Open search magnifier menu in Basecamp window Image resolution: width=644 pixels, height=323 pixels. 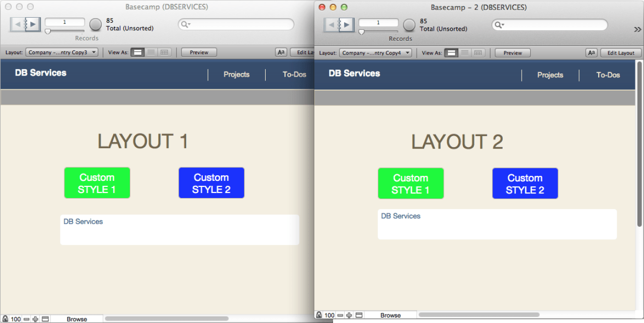point(185,24)
